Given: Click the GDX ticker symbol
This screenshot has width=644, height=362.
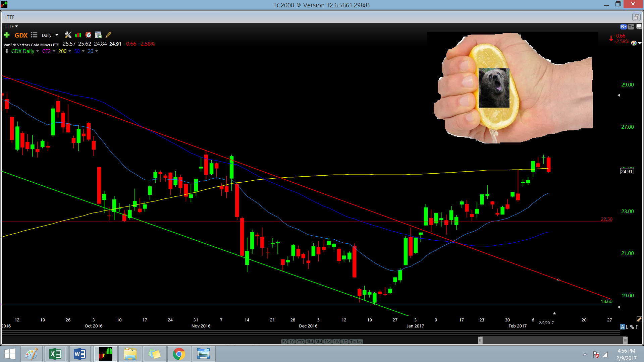Looking at the screenshot, I should [x=21, y=35].
